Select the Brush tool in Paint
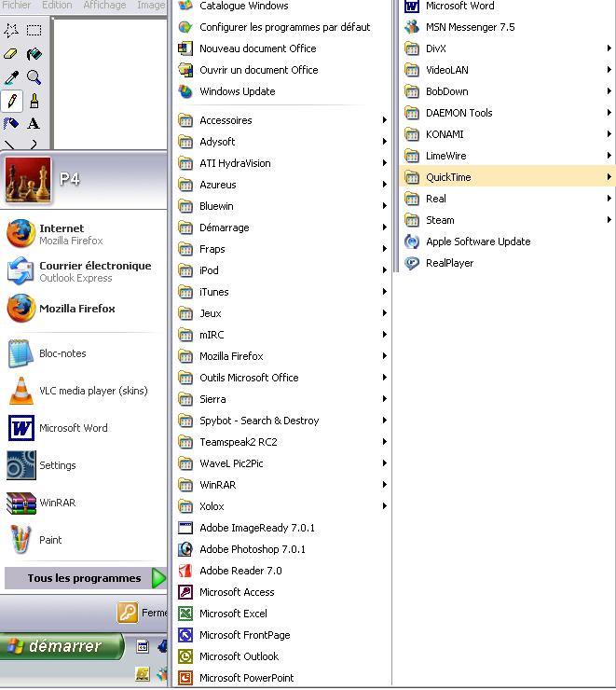Viewport: 616px width, 690px height. 34,101
